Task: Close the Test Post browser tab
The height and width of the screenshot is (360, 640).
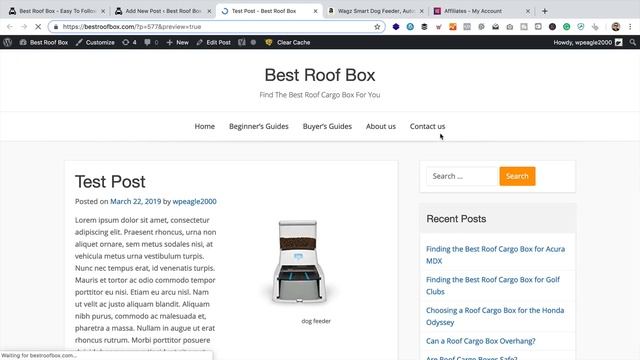Action: [315, 11]
